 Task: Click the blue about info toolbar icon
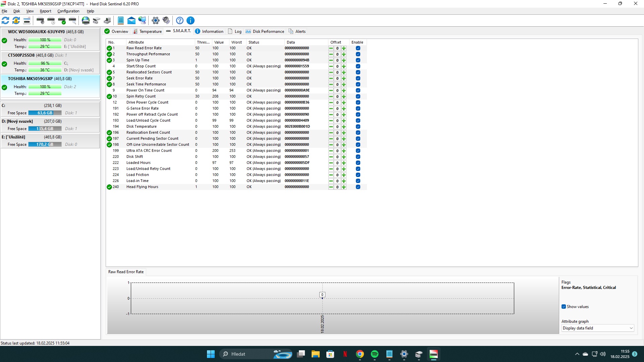[191, 20]
